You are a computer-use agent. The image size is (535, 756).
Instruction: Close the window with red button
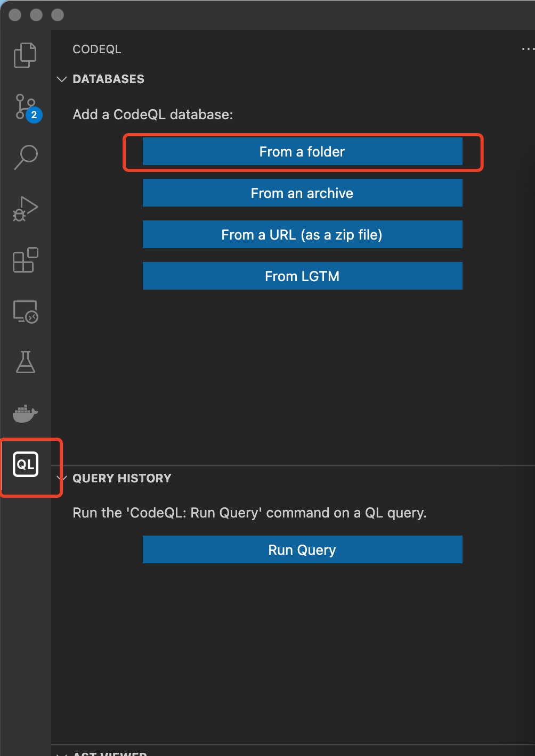15,15
